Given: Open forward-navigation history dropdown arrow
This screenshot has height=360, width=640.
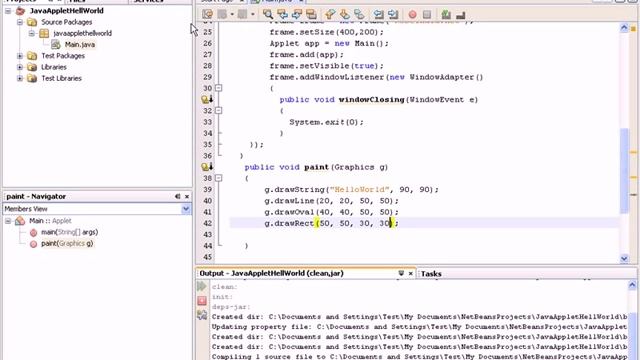Looking at the screenshot, I should (x=253, y=15).
